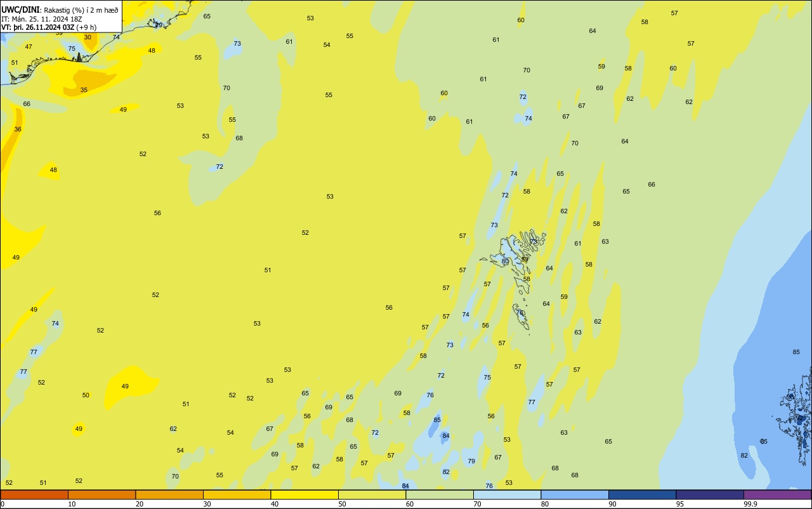Click the UWC/DINI title text
Viewport: 812px width, 509px height.
[21, 10]
